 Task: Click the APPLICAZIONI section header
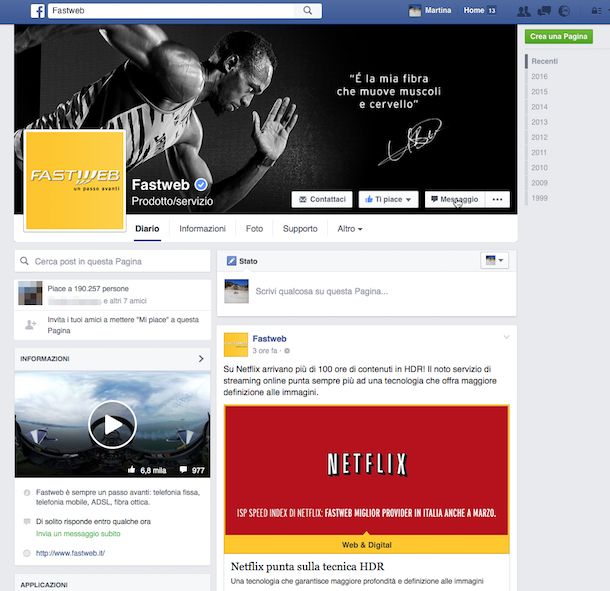pyautogui.click(x=44, y=585)
